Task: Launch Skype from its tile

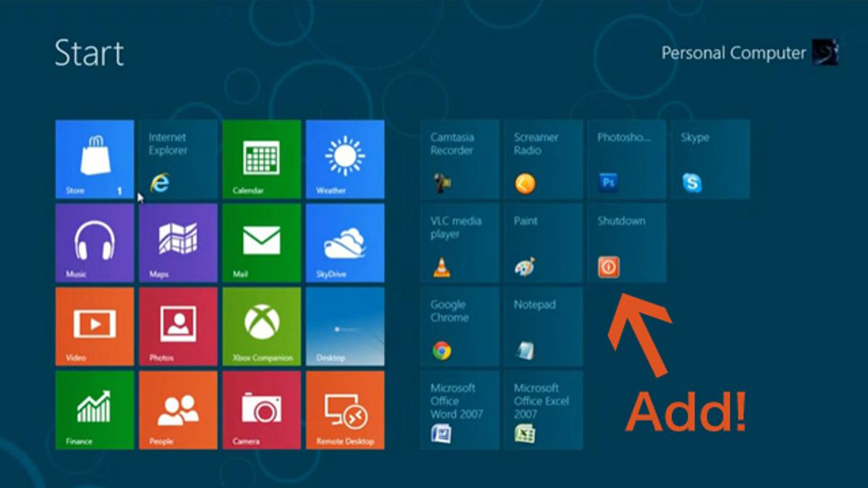Action: point(710,159)
